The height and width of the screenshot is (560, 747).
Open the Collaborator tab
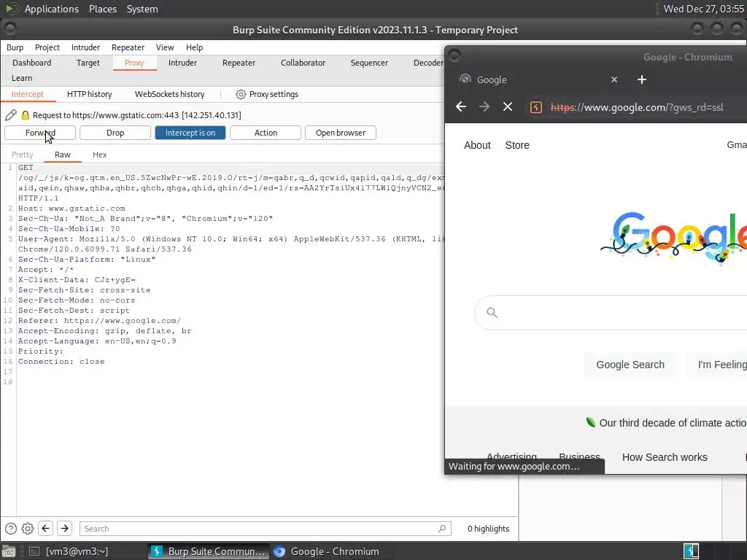tap(303, 63)
